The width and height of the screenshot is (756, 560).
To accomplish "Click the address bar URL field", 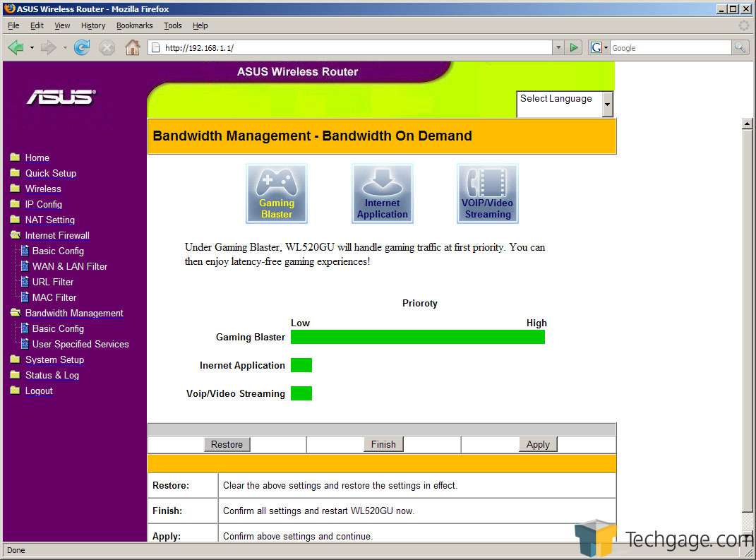I will pos(351,47).
